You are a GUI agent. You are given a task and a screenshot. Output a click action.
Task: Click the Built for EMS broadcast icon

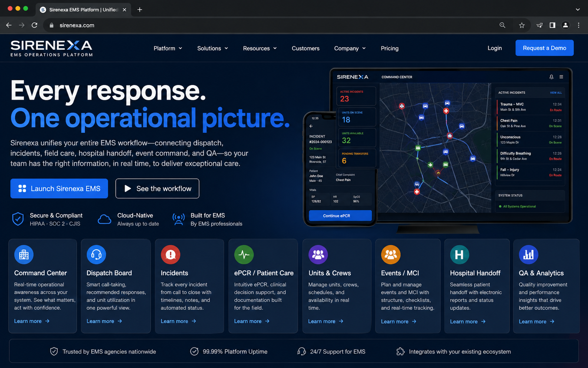tap(179, 219)
